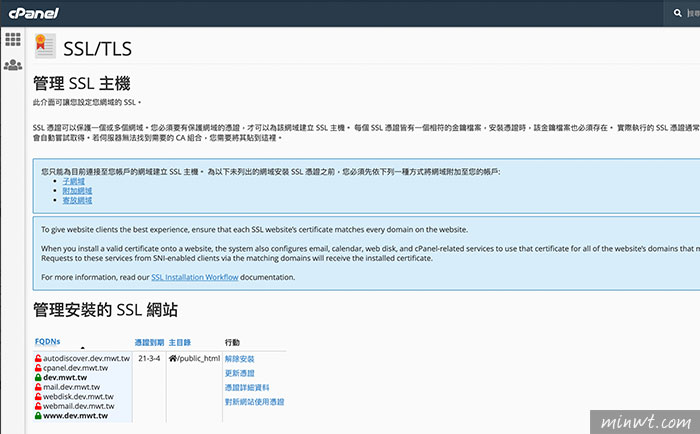Click the green lock beside dev.mwt.tw
Screen dimensions: 700x434
[38, 377]
